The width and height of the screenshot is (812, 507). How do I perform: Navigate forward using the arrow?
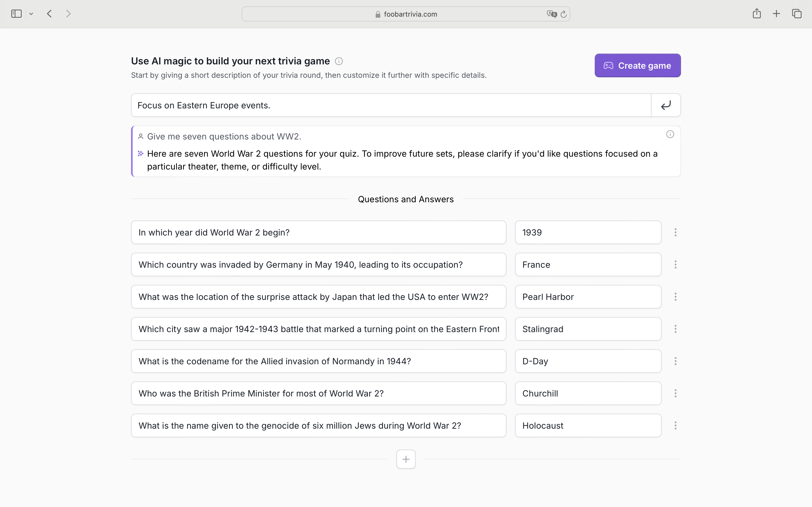tap(68, 13)
